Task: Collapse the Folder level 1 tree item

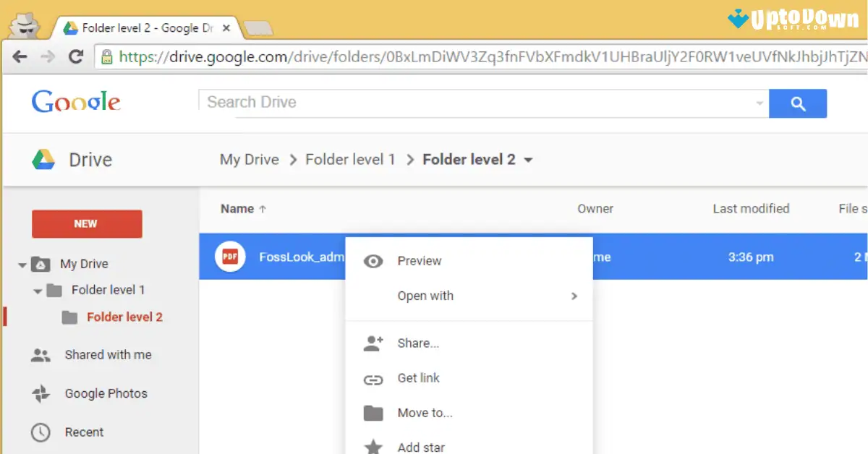Action: coord(39,290)
